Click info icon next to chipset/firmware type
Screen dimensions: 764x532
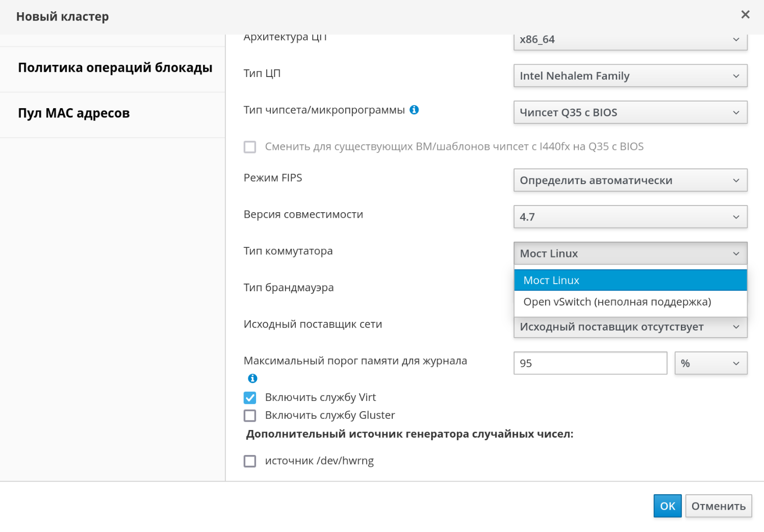[414, 110]
